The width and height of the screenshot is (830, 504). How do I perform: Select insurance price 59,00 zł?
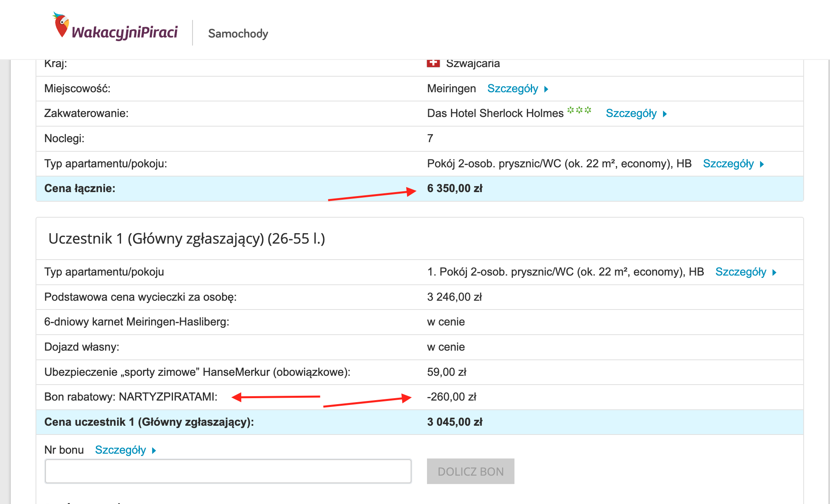click(447, 372)
